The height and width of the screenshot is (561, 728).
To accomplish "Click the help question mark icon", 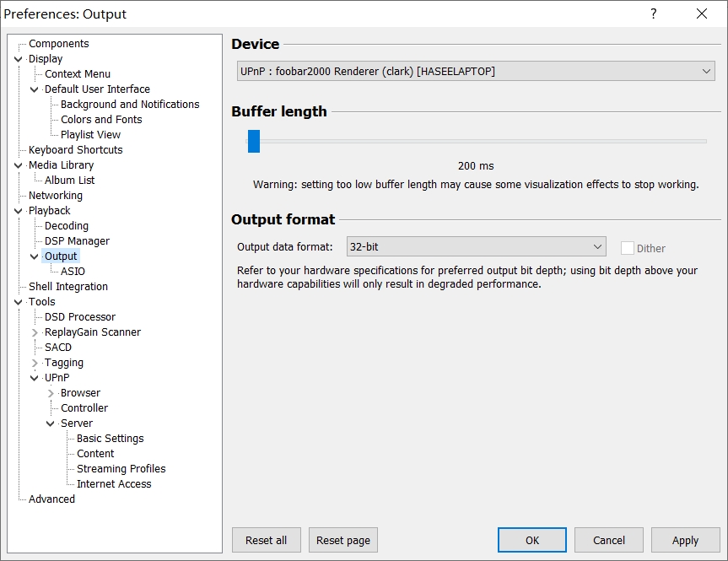I will [653, 14].
